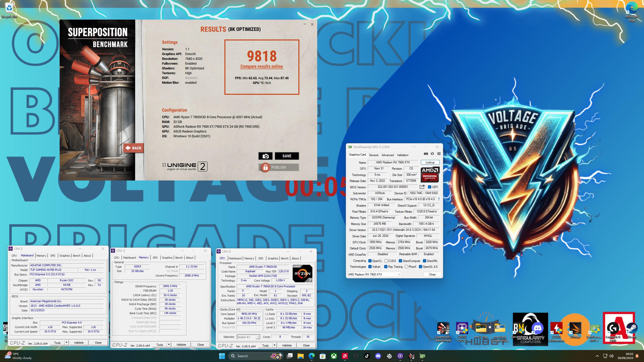Expand Tools dropdown arrow in CPU tab CPU-Z window
644x362 pixels.
274,345
